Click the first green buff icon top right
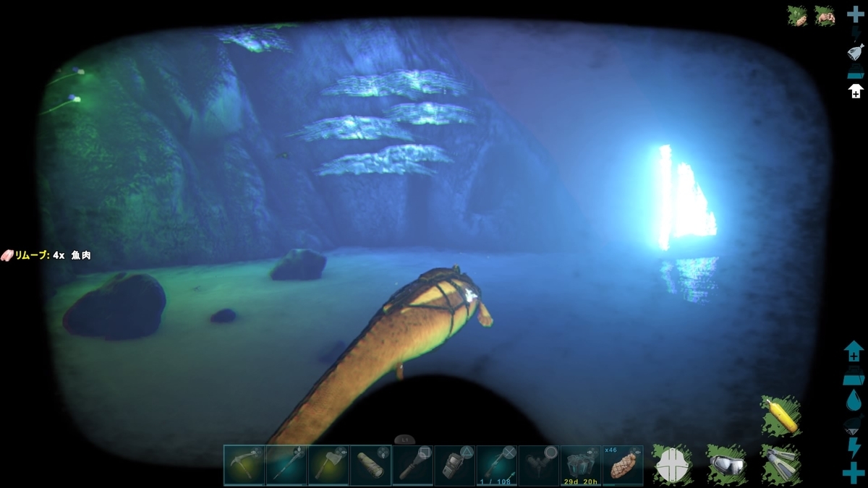Image resolution: width=868 pixels, height=488 pixels. pos(798,16)
